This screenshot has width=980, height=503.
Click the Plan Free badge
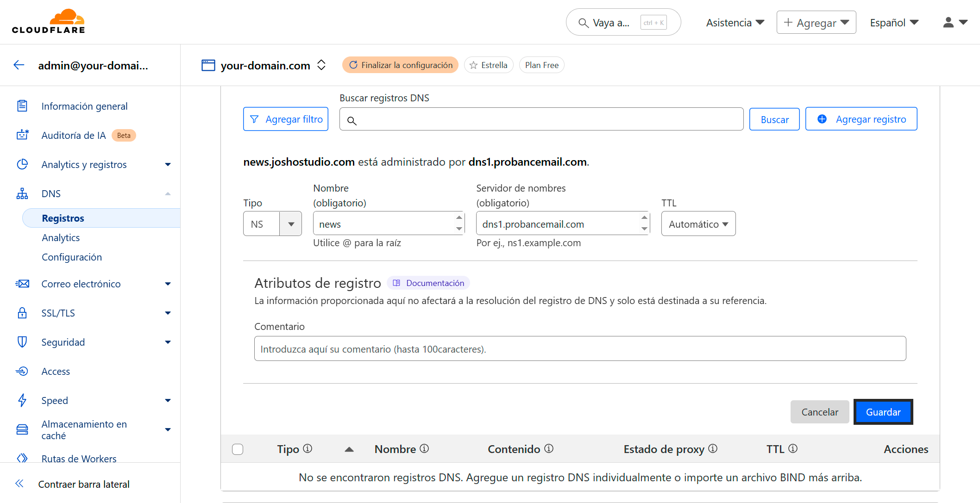pos(541,65)
